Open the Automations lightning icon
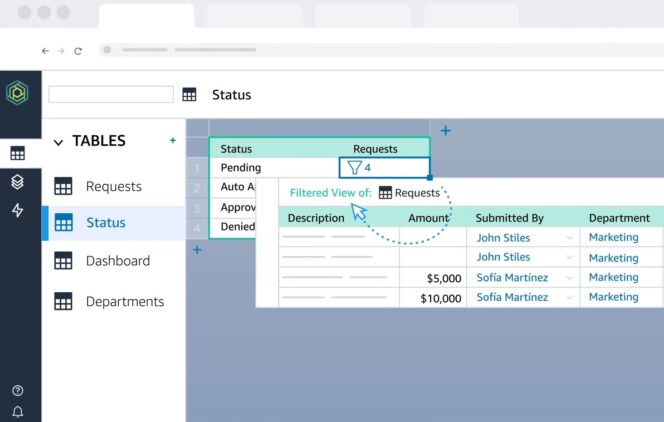This screenshot has width=664, height=422. (x=17, y=210)
